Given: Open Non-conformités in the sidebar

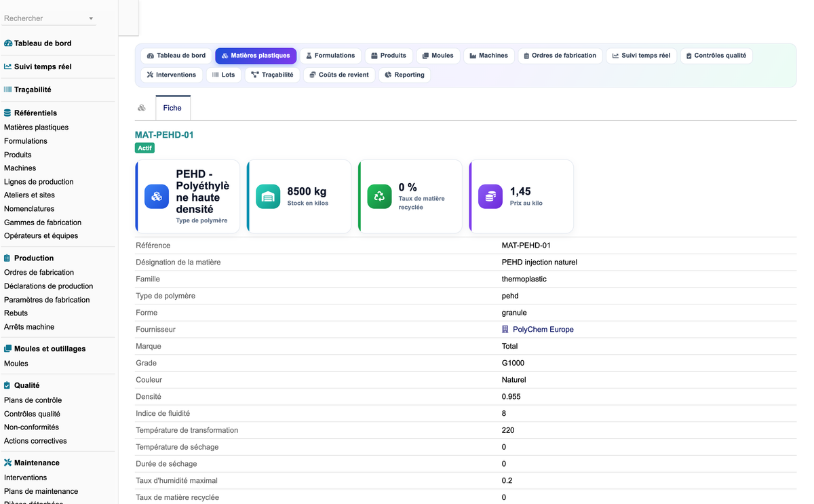Looking at the screenshot, I should pyautogui.click(x=31, y=427).
